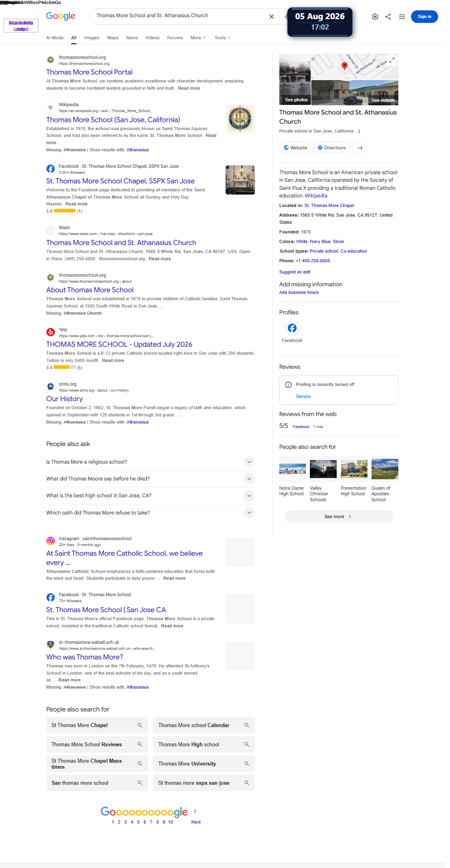Switch to the Images tab
This screenshot has width=450, height=868.
92,38
